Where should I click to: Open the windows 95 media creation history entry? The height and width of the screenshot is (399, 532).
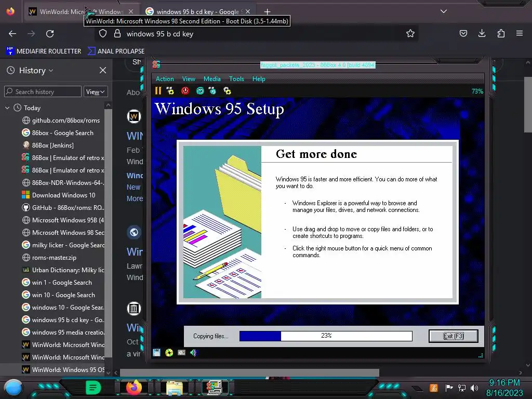[63, 332]
